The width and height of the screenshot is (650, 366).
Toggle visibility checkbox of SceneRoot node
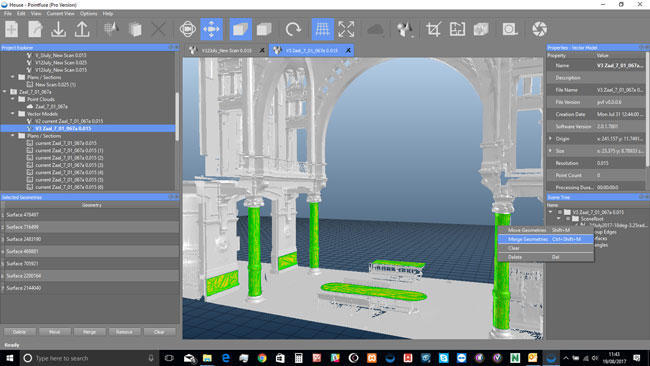(568, 218)
